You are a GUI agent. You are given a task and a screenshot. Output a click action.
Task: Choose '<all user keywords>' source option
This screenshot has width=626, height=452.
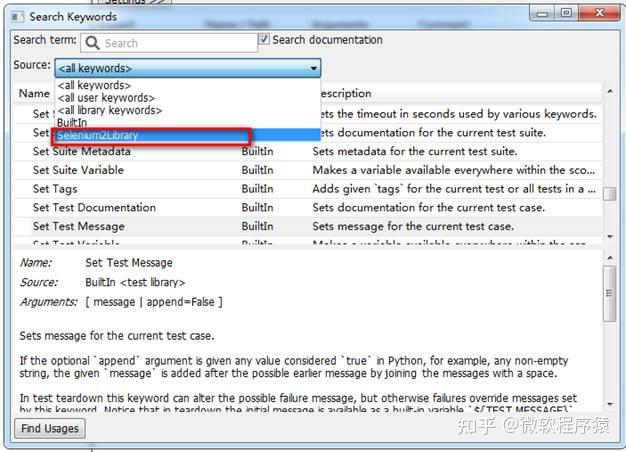[x=106, y=98]
